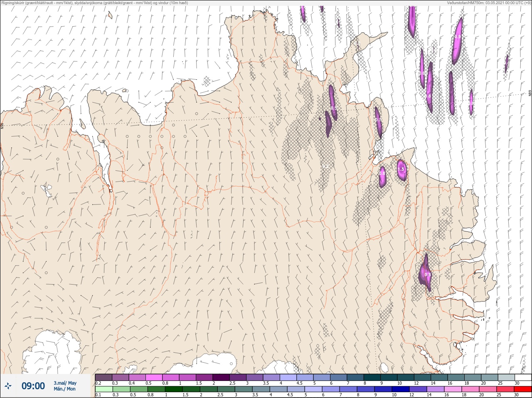532x398 pixels.
Task: Select the bright pink 0.5 swatch in upper legend
Action: point(154,377)
